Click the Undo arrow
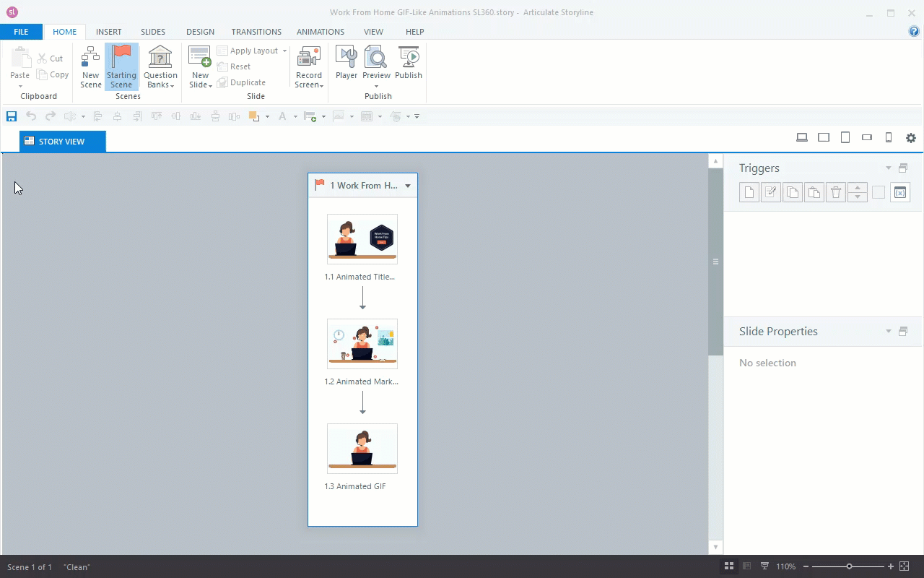Screen dimensions: 924x578 pyautogui.click(x=31, y=116)
